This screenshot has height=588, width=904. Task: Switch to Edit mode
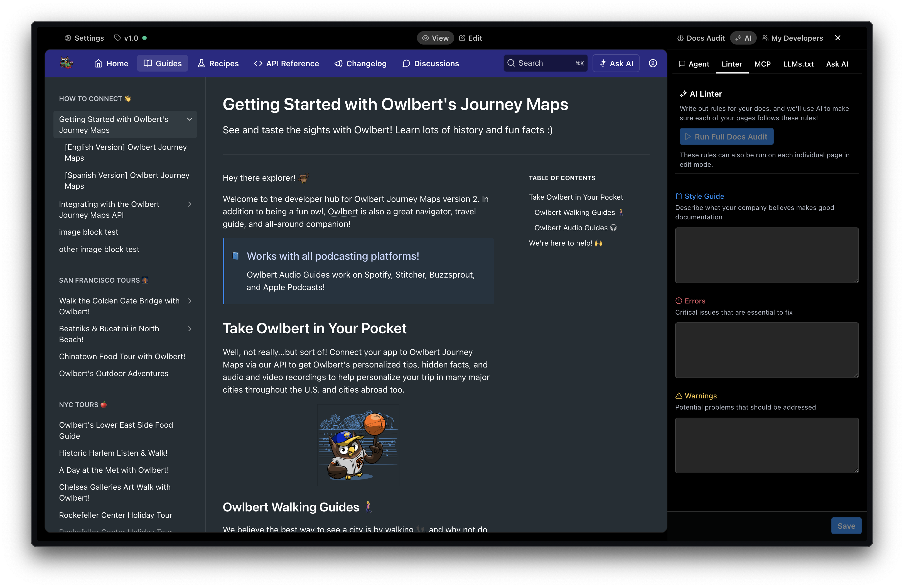click(x=470, y=38)
